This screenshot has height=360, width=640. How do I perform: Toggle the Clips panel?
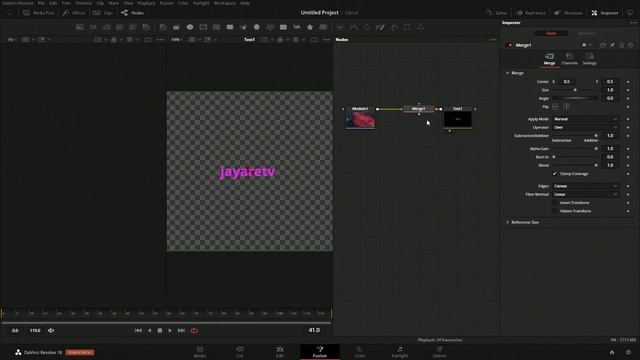coord(103,13)
